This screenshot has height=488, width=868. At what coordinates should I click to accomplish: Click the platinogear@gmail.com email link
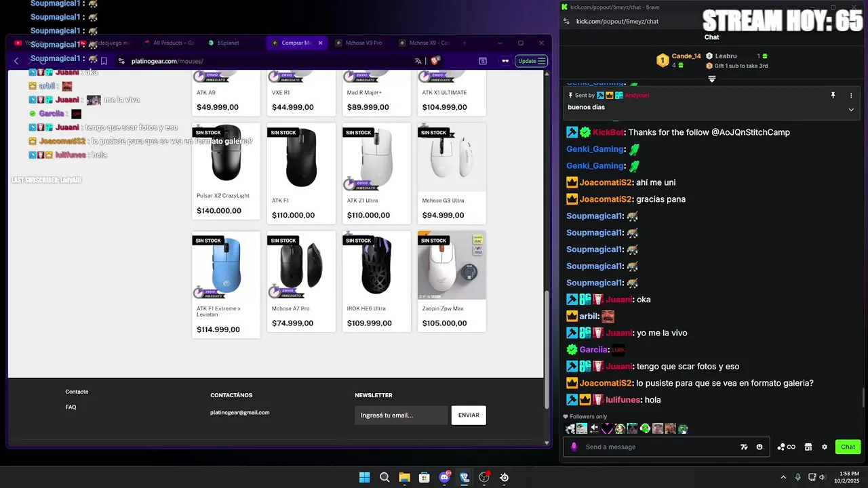tap(239, 412)
